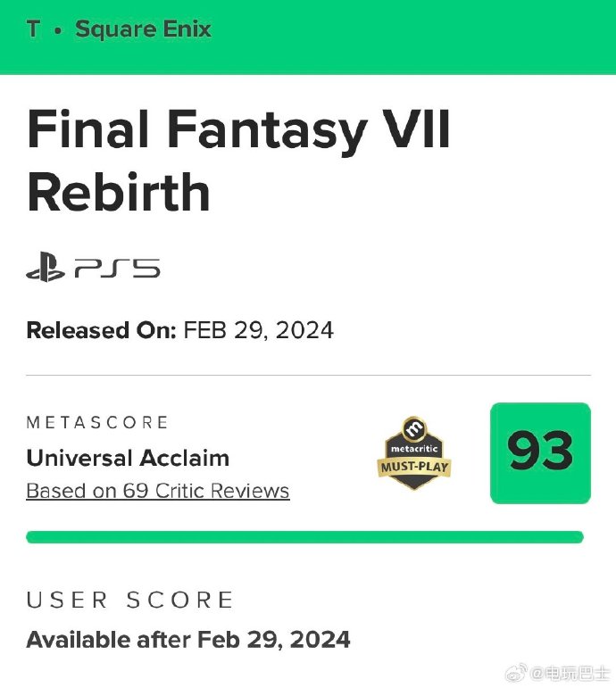This screenshot has width=616, height=688.
Task: Click the bullet separator beside Square Enix
Action: pyautogui.click(x=58, y=31)
